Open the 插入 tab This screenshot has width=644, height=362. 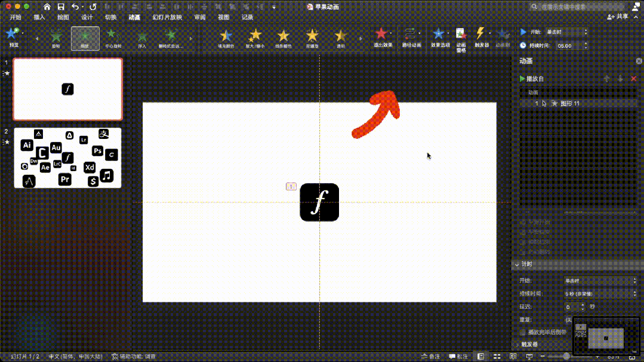click(39, 17)
